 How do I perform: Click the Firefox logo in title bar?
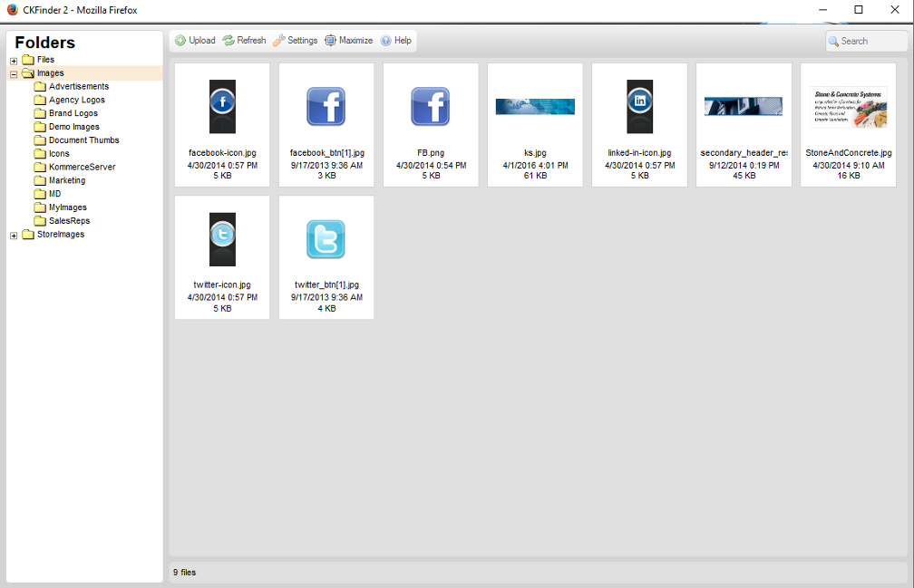(x=12, y=10)
